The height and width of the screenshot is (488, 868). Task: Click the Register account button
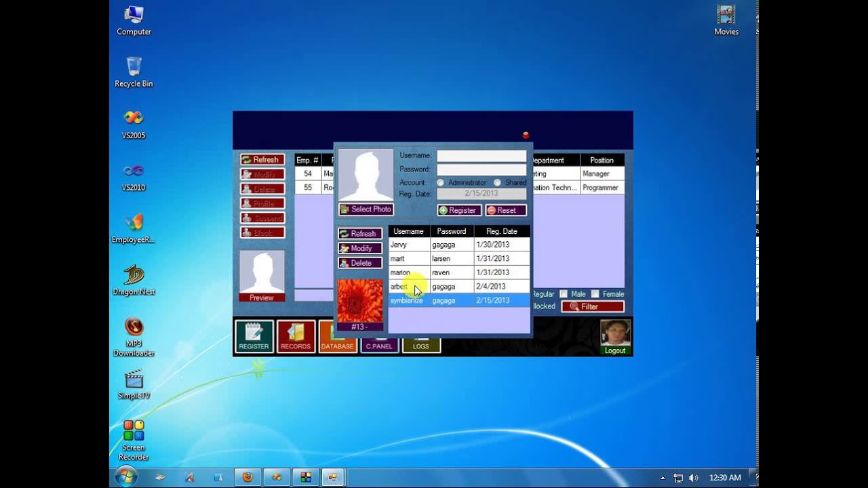coord(459,210)
